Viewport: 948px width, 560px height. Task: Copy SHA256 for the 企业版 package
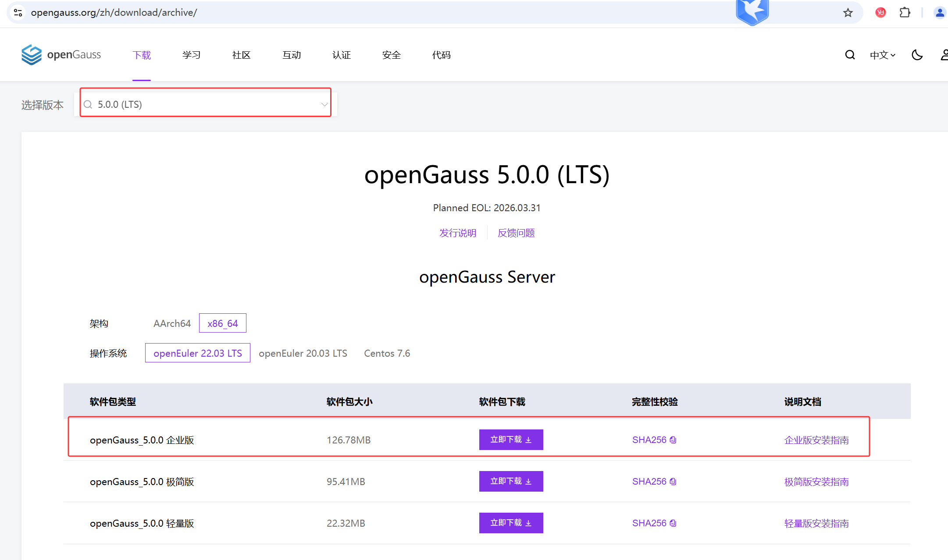pos(673,440)
